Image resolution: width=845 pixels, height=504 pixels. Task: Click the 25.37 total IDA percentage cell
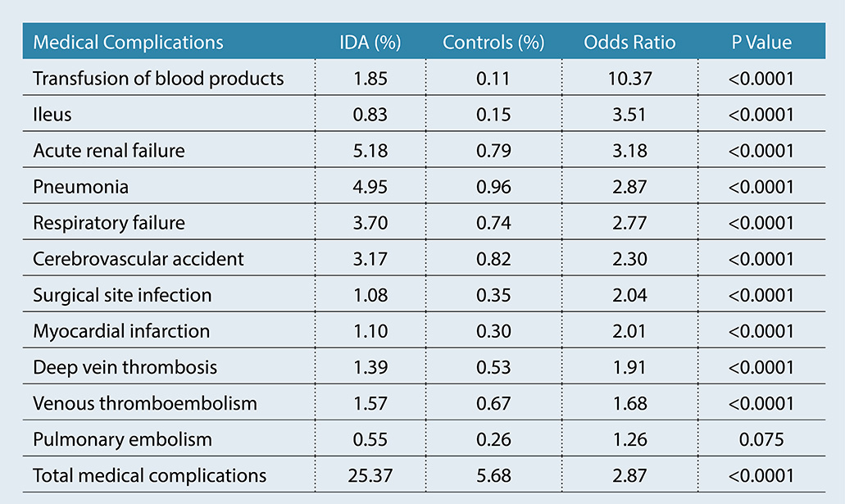coord(370,475)
